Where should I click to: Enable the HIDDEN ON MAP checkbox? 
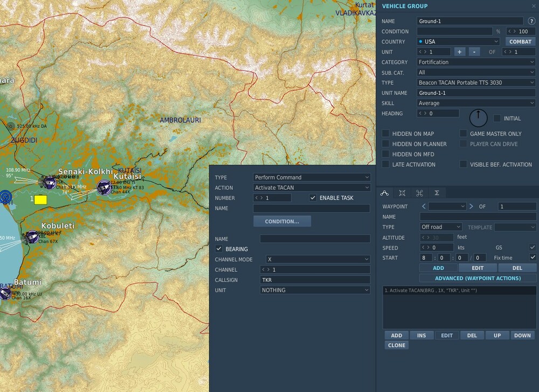coord(386,133)
